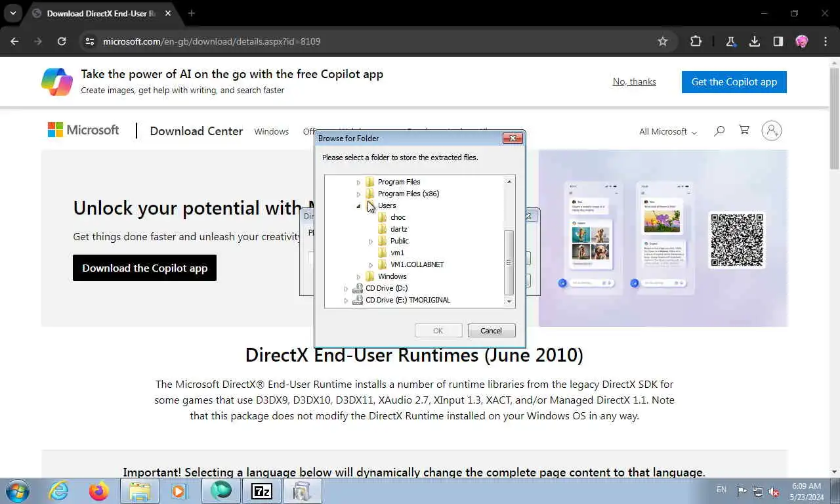840x504 pixels.
Task: Open the Microsoft account sign-in icon
Action: (772, 131)
